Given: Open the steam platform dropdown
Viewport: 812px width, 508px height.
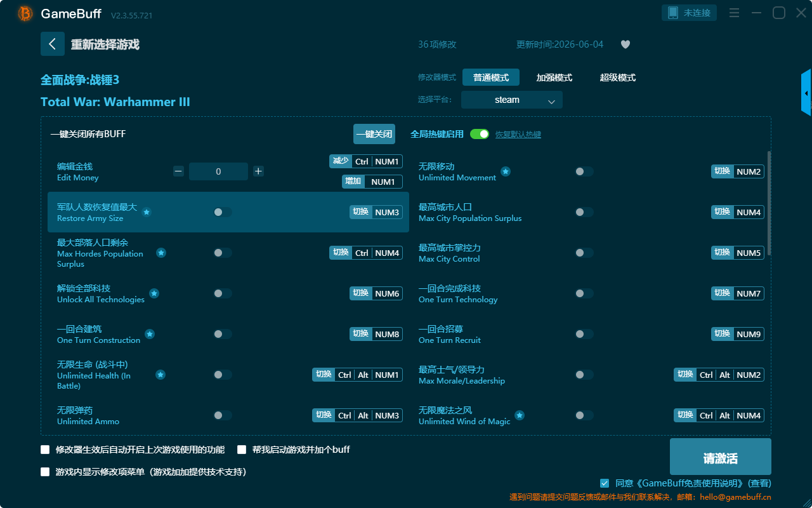Looking at the screenshot, I should point(512,100).
